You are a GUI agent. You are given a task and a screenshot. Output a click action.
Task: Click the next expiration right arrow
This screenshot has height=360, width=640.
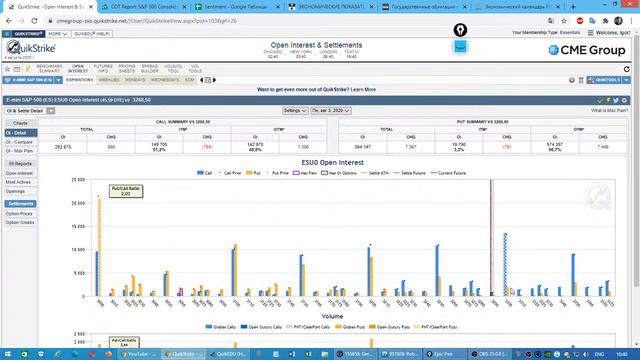[215, 80]
